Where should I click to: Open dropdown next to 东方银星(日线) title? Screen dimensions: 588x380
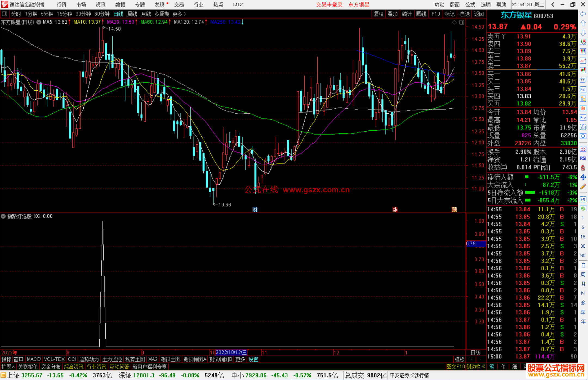pyautogui.click(x=39, y=22)
